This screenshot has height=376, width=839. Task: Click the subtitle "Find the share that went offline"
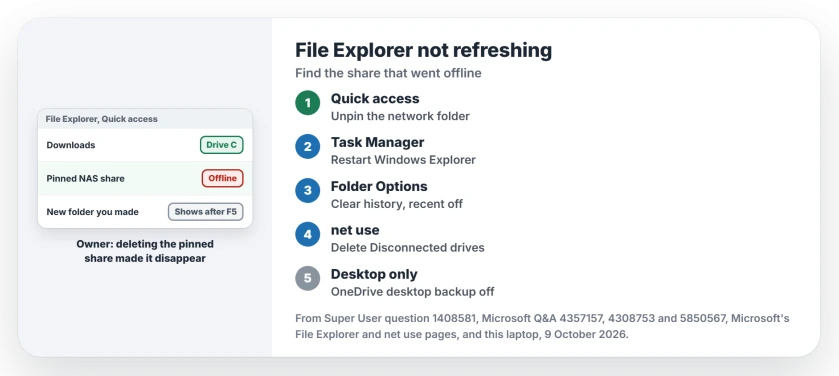(x=388, y=73)
